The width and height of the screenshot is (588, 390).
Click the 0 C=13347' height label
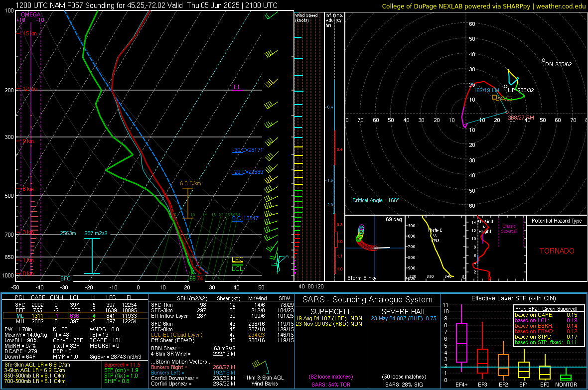246,218
